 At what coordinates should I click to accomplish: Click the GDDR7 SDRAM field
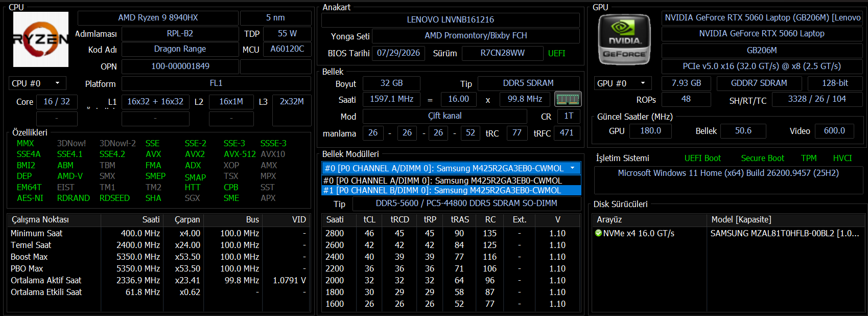[759, 83]
